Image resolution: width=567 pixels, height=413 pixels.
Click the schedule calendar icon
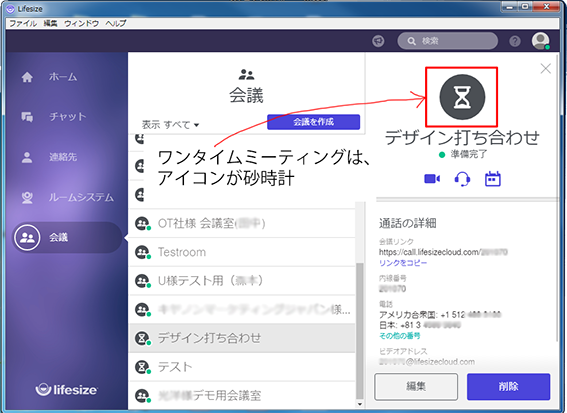pyautogui.click(x=493, y=179)
